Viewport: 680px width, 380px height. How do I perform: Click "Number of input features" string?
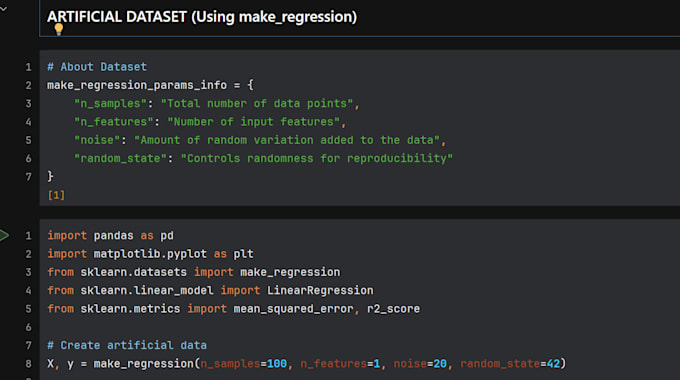pos(254,122)
